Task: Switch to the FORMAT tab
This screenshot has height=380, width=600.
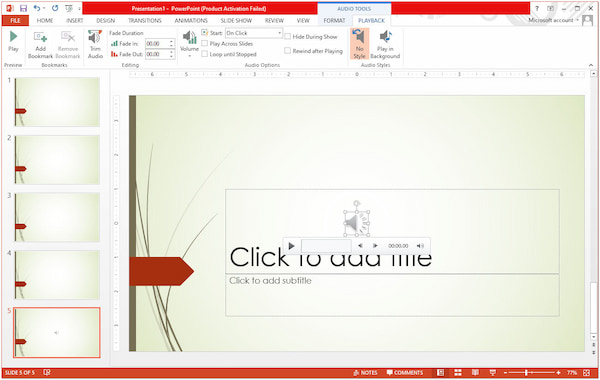Action: coord(334,20)
